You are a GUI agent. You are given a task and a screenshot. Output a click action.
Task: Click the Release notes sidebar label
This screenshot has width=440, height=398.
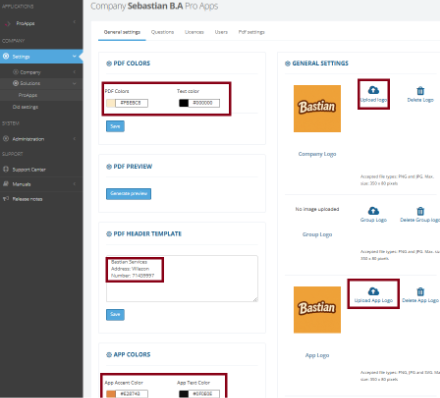click(x=27, y=199)
